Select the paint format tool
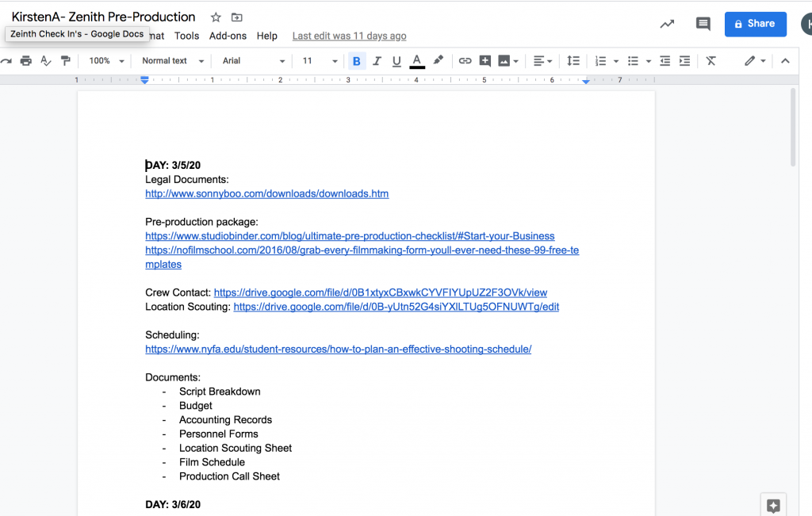 pyautogui.click(x=65, y=61)
